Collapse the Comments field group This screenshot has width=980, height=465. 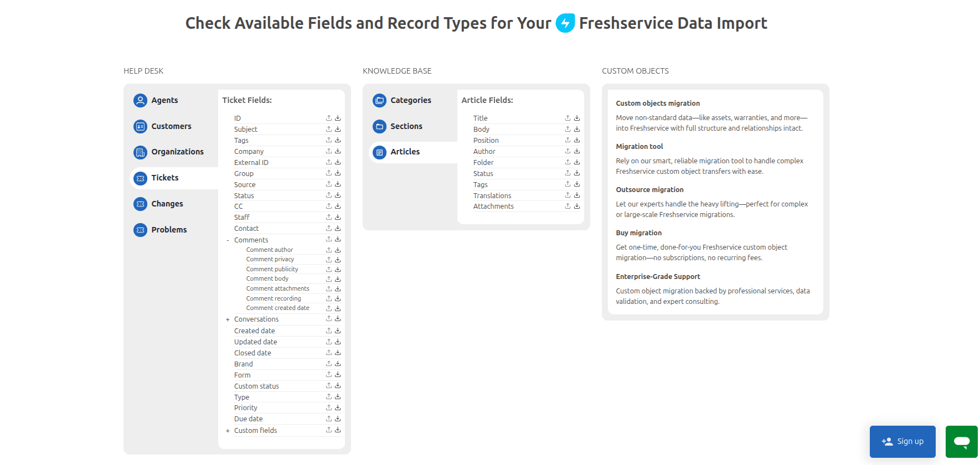[228, 240]
